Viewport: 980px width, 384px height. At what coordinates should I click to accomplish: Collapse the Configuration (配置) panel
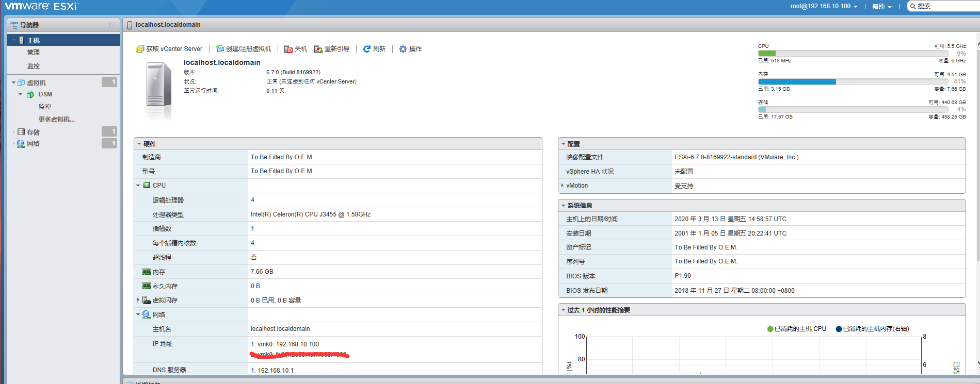click(x=564, y=144)
